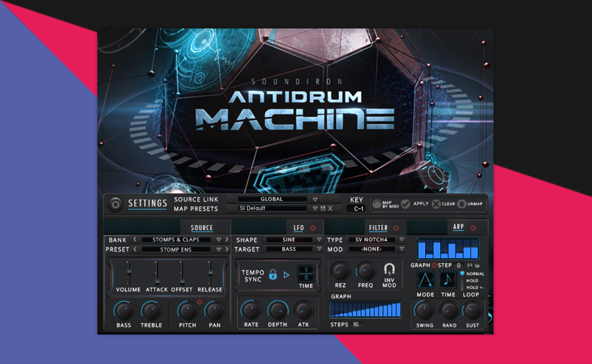Click the arp Time note icon
This screenshot has width=592, height=364.
coord(448,280)
